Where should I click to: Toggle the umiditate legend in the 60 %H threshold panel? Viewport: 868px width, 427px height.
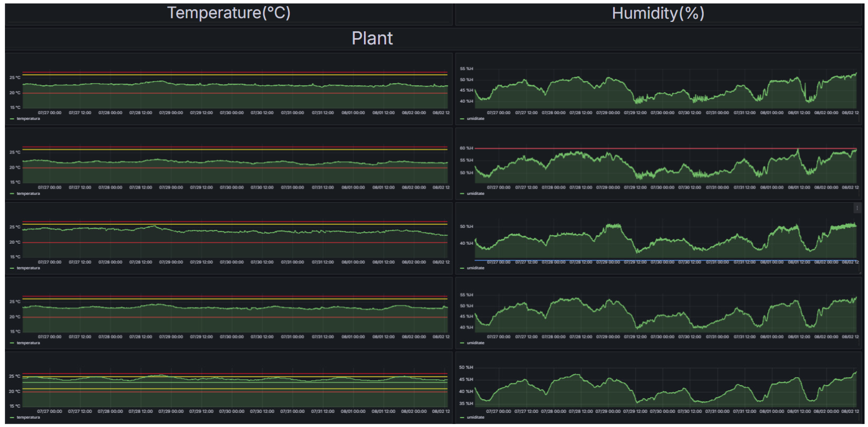coord(475,194)
